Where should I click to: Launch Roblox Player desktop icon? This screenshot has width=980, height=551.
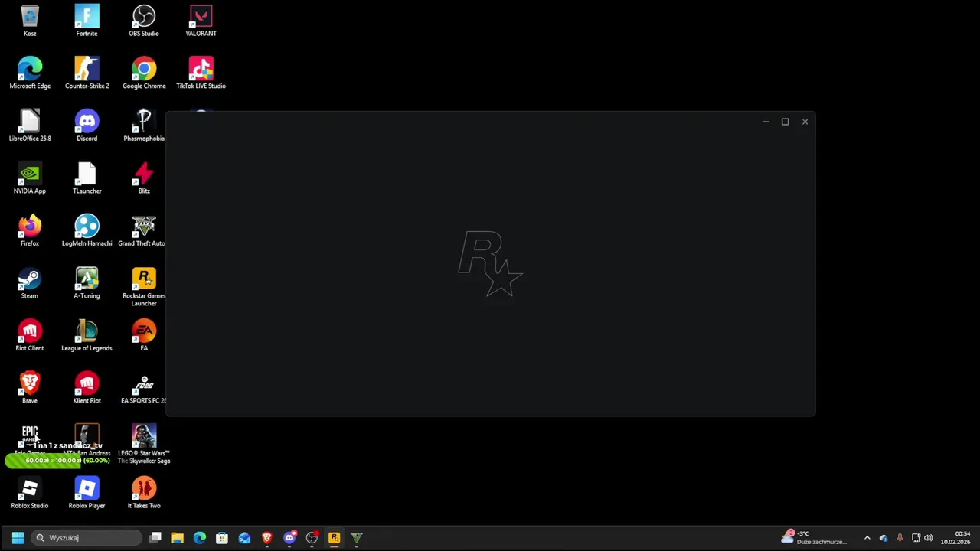pos(87,492)
